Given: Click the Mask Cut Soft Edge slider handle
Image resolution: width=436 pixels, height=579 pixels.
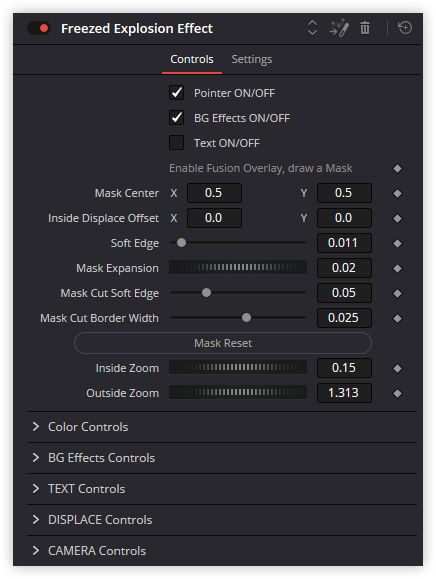Looking at the screenshot, I should point(206,293).
